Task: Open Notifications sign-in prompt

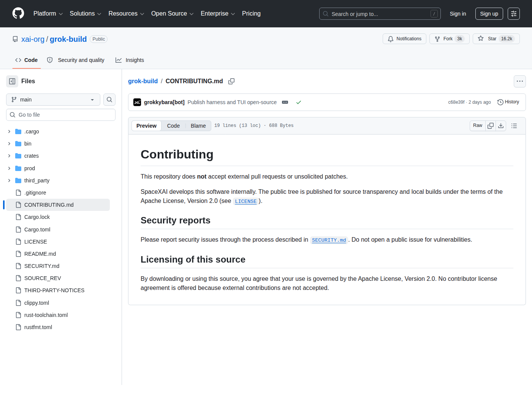Action: pyautogui.click(x=404, y=39)
